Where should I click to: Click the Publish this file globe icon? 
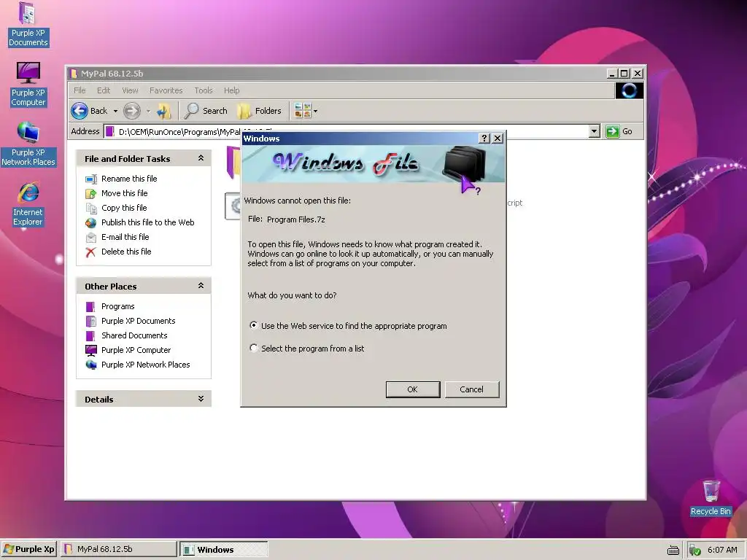[91, 223]
